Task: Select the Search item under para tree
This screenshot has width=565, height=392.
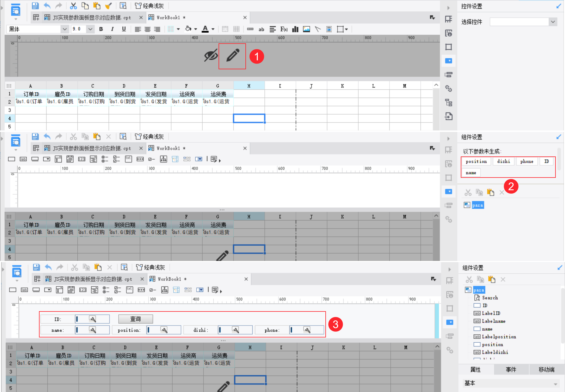Action: tap(490, 298)
